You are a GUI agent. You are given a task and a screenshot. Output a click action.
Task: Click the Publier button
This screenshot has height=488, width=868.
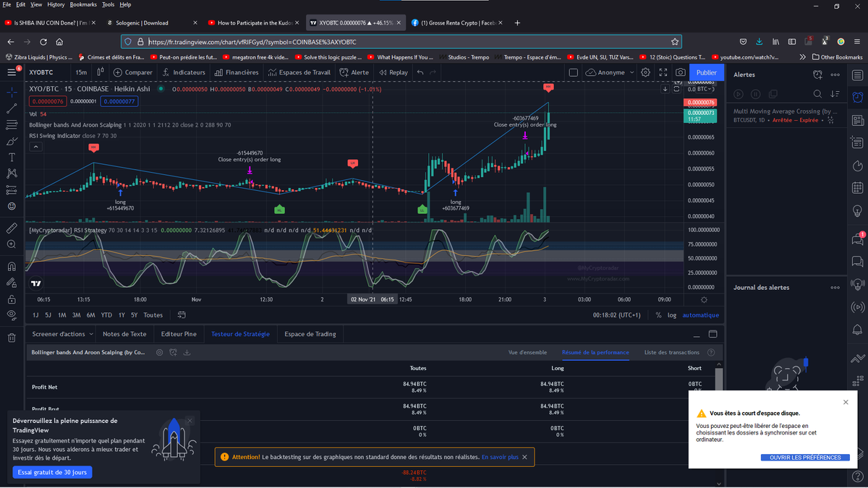[x=706, y=72]
